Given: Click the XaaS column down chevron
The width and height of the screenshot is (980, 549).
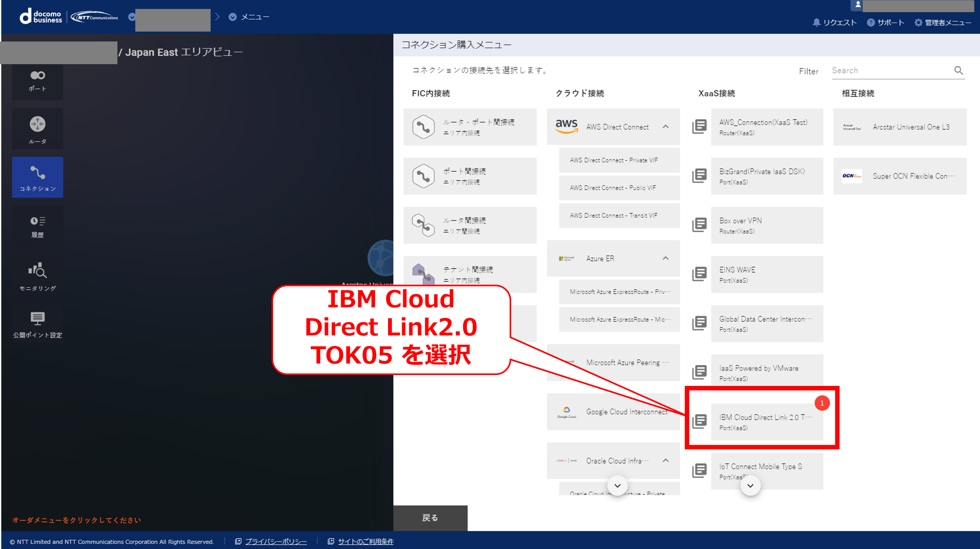Looking at the screenshot, I should [x=750, y=486].
